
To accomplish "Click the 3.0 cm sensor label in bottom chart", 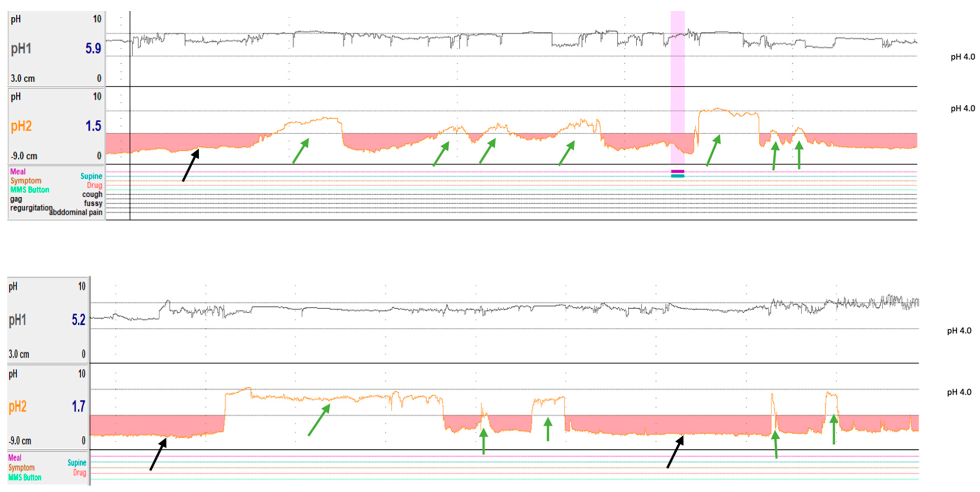I will click(19, 354).
